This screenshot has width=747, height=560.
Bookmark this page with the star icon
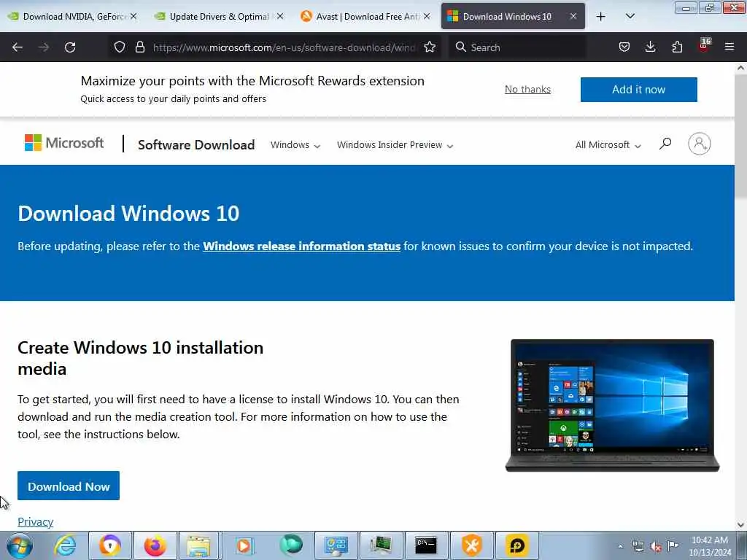430,47
